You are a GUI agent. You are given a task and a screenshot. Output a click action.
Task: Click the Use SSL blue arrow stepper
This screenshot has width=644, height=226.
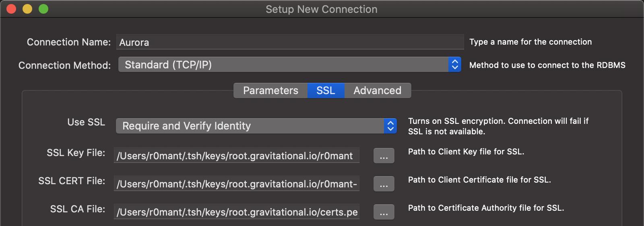pyautogui.click(x=390, y=126)
